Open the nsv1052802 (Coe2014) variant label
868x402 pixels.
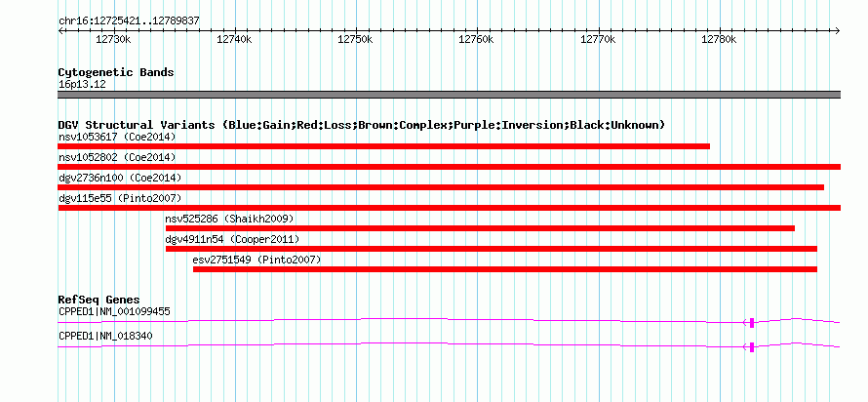(x=117, y=157)
